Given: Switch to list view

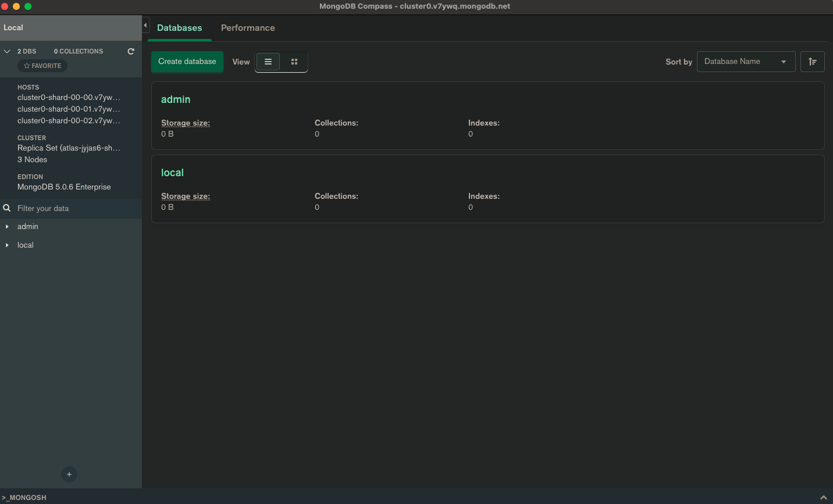Looking at the screenshot, I should [x=268, y=62].
